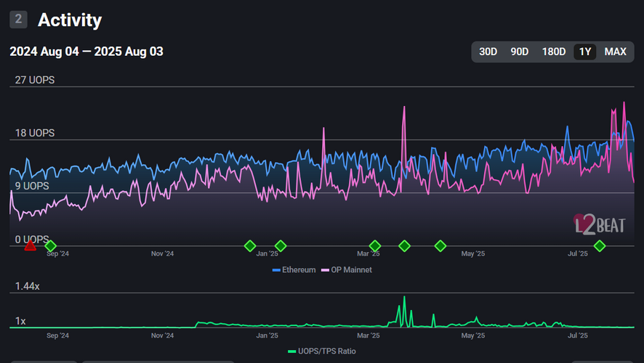644x363 pixels.
Task: Click the red triangle incident marker
Action: point(30,246)
